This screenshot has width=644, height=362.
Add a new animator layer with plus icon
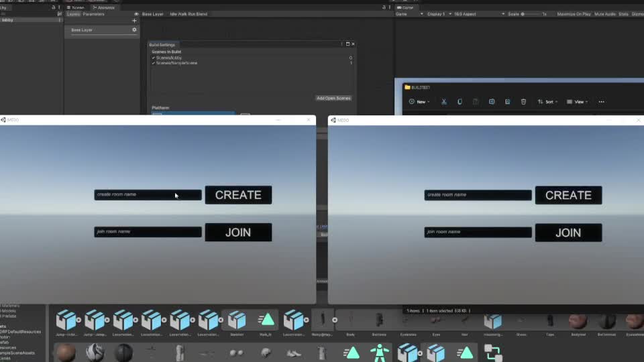click(x=134, y=21)
